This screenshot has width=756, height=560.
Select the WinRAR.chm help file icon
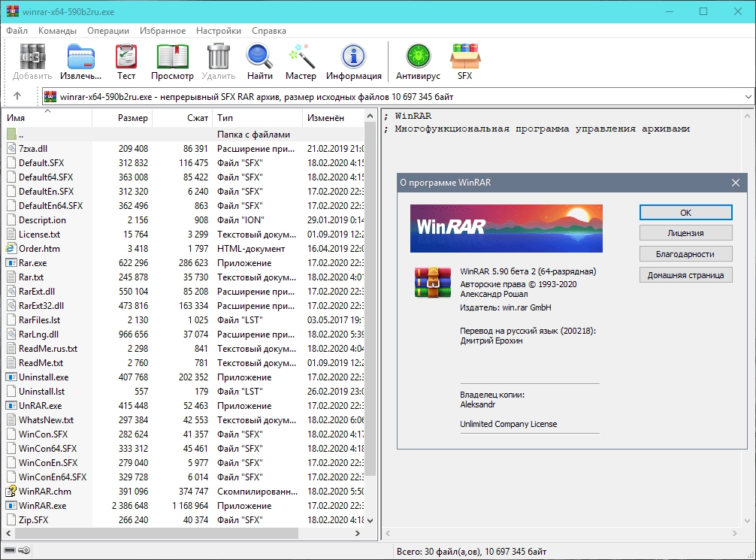pos(11,491)
